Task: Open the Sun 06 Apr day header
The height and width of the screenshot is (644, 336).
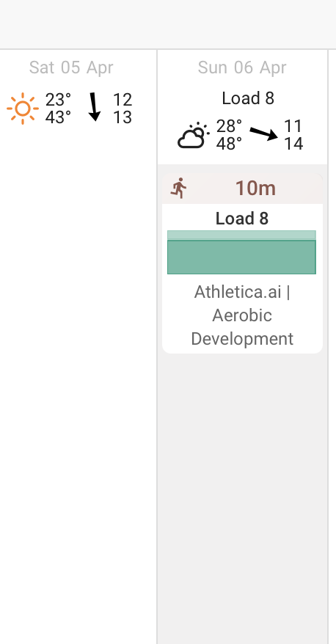Action: pyautogui.click(x=242, y=67)
